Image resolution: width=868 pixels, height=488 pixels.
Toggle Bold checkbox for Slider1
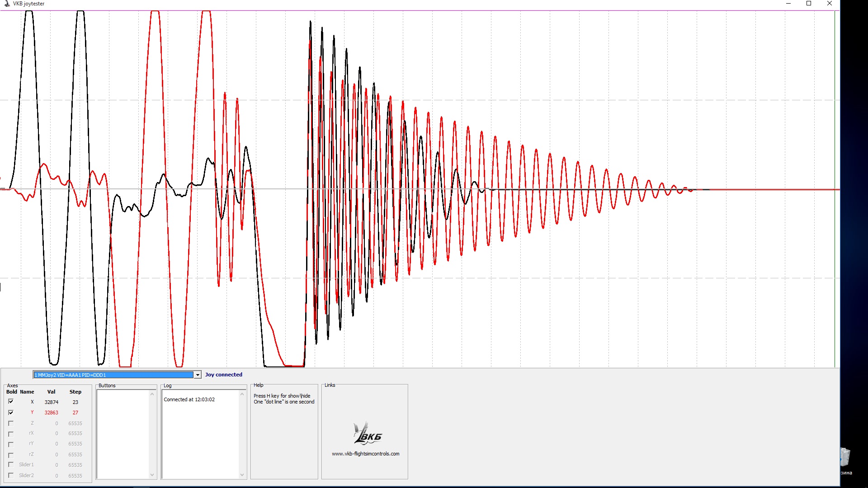point(11,465)
